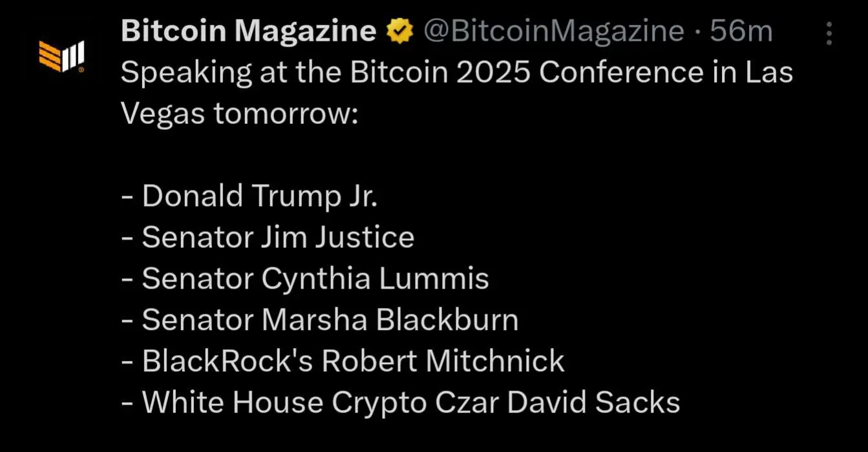Visit the @BitcoinMagazine handle
This screenshot has width=868, height=452.
pyautogui.click(x=553, y=31)
